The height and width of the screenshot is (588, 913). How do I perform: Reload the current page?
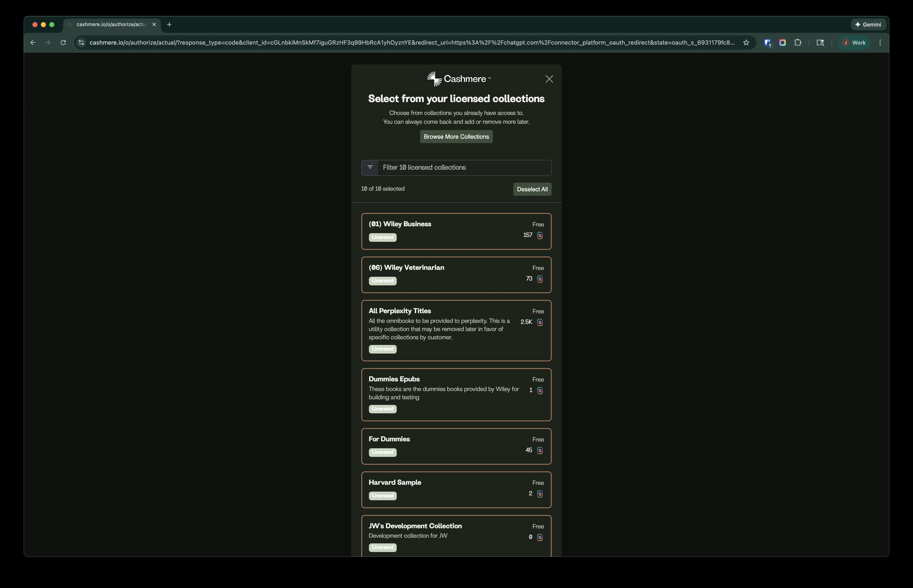pyautogui.click(x=63, y=43)
